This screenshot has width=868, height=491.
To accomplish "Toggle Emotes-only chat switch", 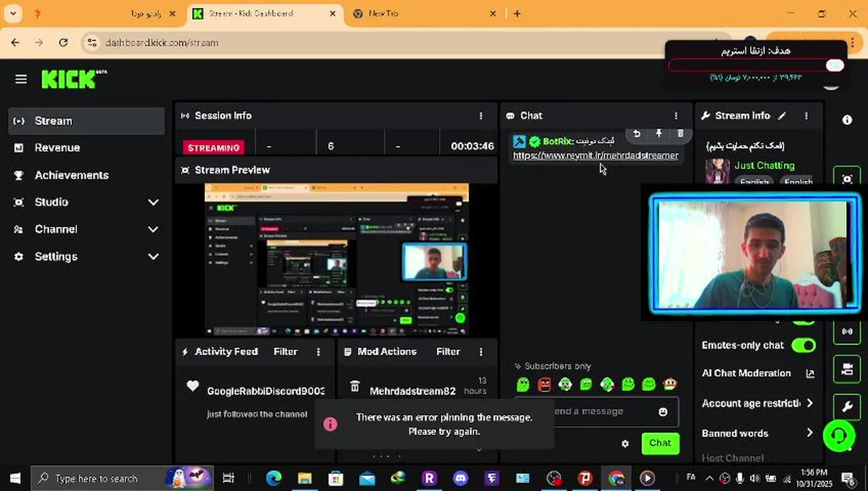I will 803,345.
